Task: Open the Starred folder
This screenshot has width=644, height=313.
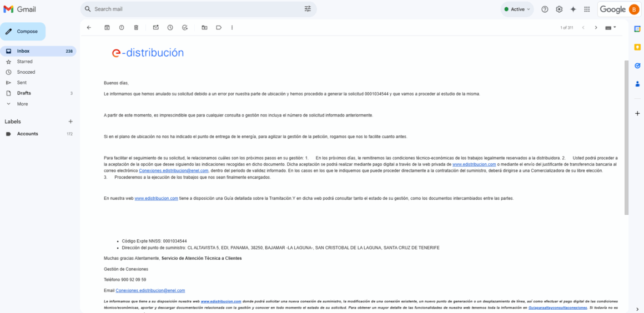Action: point(24,62)
